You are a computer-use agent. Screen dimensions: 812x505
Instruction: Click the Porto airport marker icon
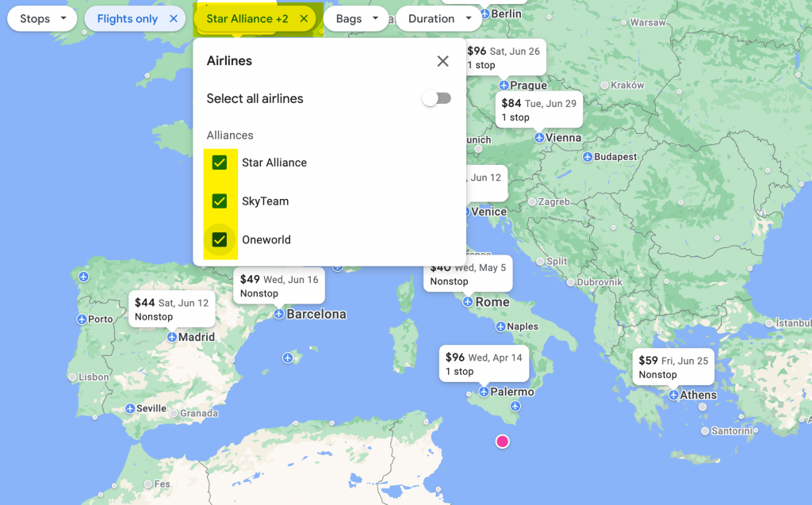pyautogui.click(x=81, y=319)
